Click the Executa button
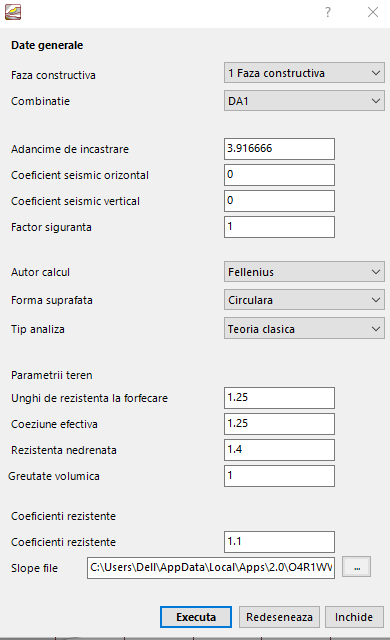The width and height of the screenshot is (390, 640). 196,617
